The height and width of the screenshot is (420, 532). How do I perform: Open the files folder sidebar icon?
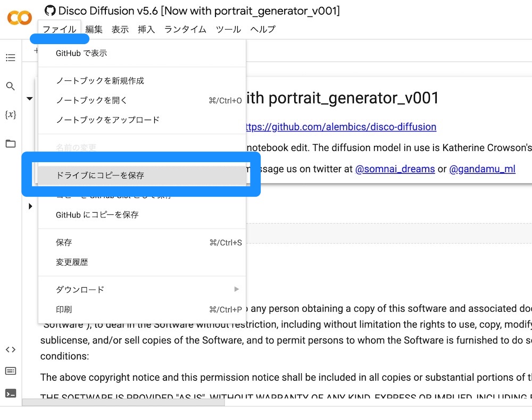point(11,144)
